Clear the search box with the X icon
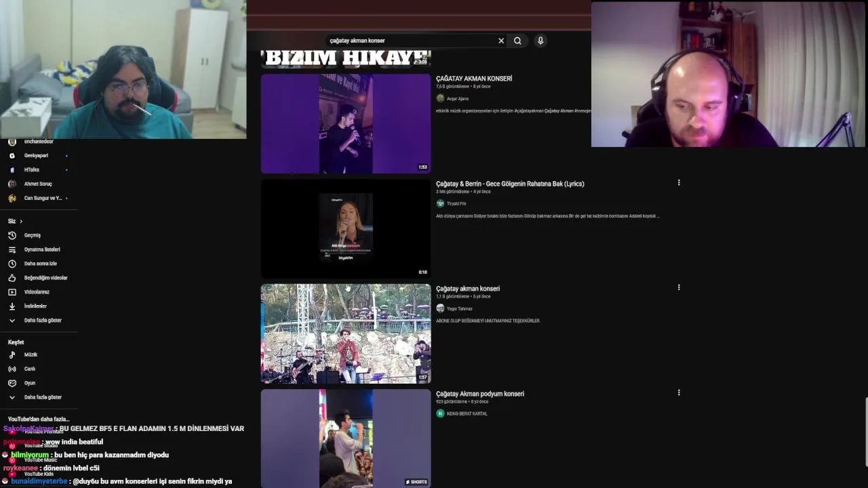 click(501, 41)
